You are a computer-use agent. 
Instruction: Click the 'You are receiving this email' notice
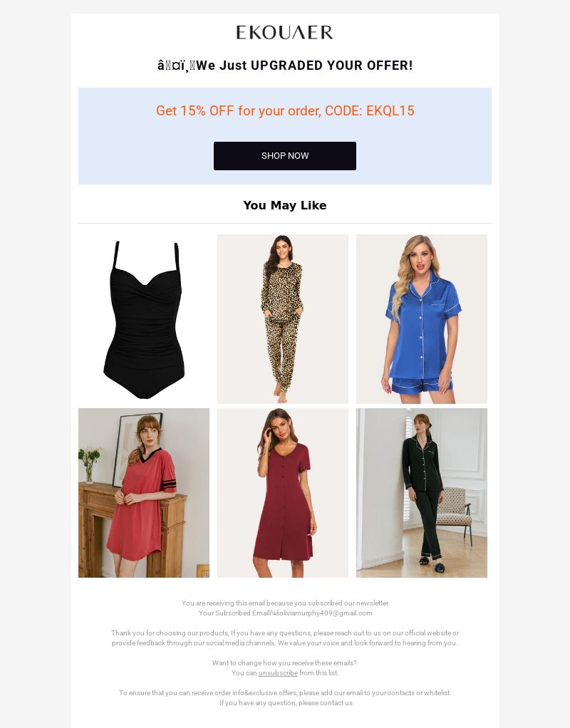point(285,603)
